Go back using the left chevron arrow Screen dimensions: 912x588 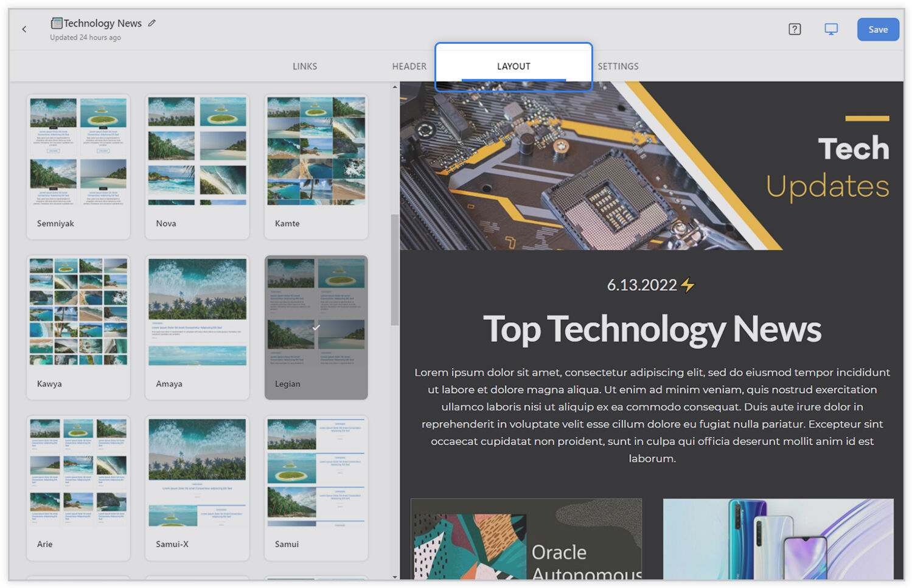(24, 29)
